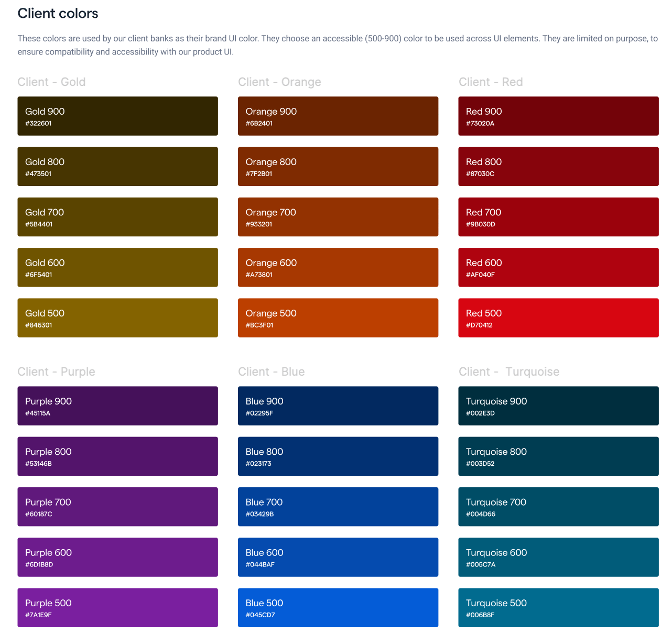Pick the Turquoise 900 swatch
This screenshot has height=634, width=672.
point(558,406)
